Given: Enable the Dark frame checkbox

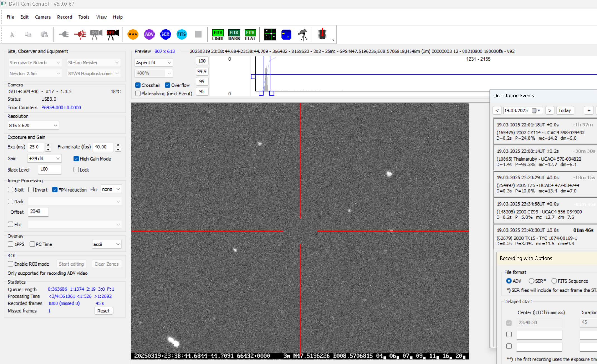Looking at the screenshot, I should pos(11,201).
